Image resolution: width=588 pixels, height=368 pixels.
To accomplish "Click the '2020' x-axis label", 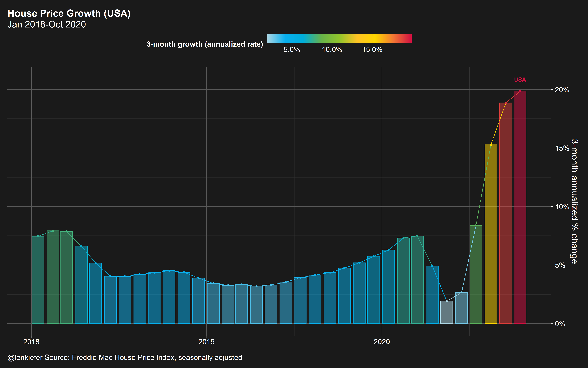I will pyautogui.click(x=382, y=342).
